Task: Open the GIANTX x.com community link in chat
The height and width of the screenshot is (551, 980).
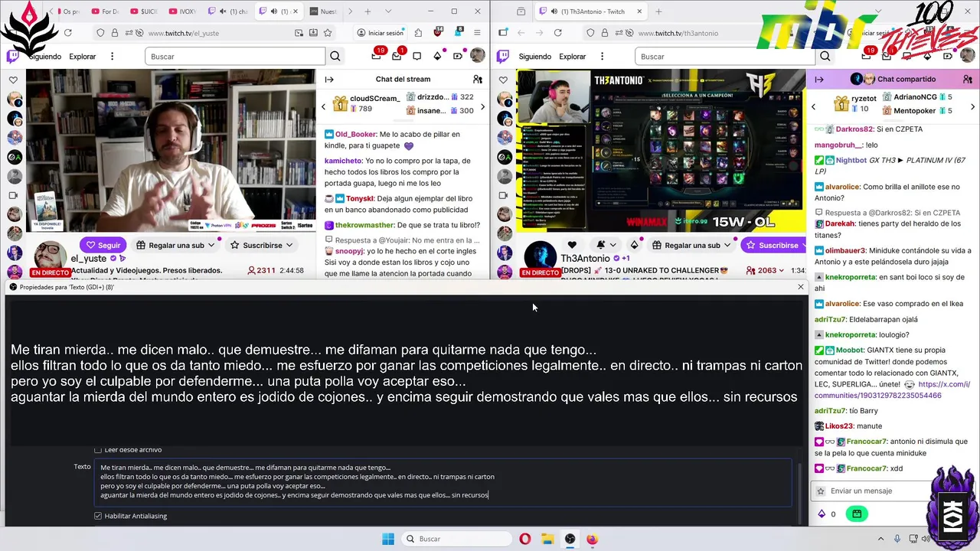Action: click(x=892, y=390)
